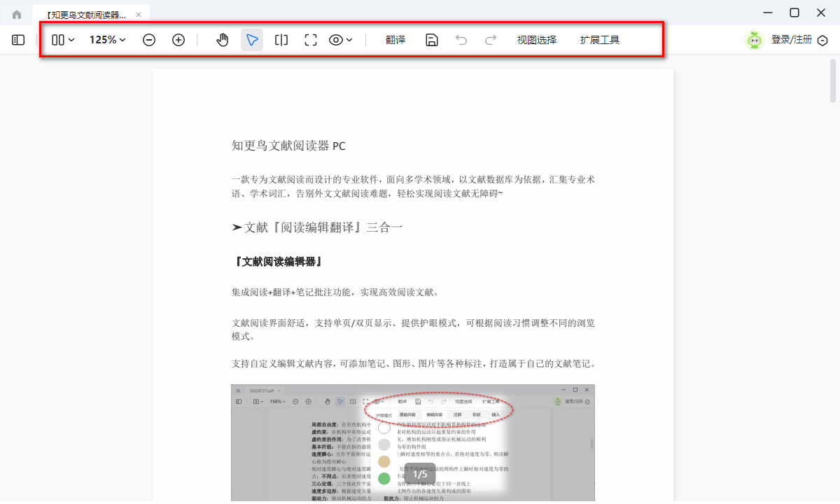Click the 翻译 button
The image size is (840, 504).
395,40
